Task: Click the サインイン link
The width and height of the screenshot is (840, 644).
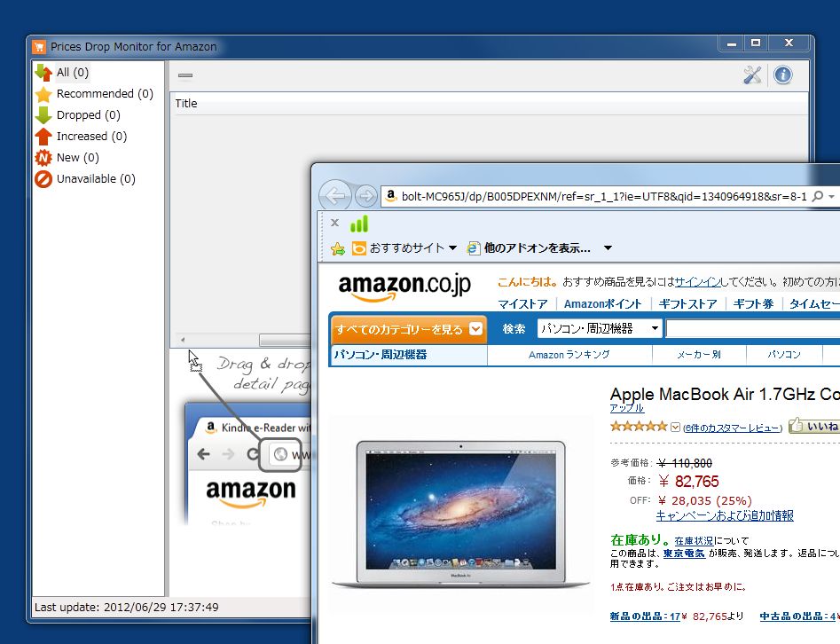Action: click(x=697, y=282)
